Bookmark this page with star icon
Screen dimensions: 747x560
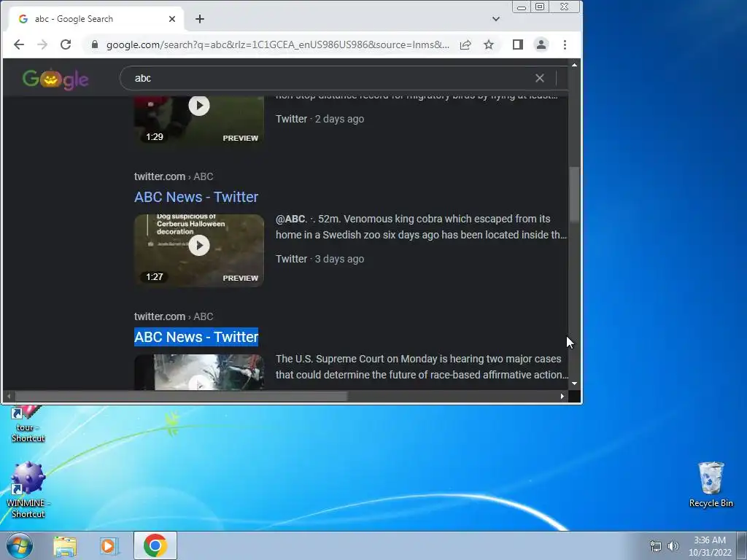489,44
